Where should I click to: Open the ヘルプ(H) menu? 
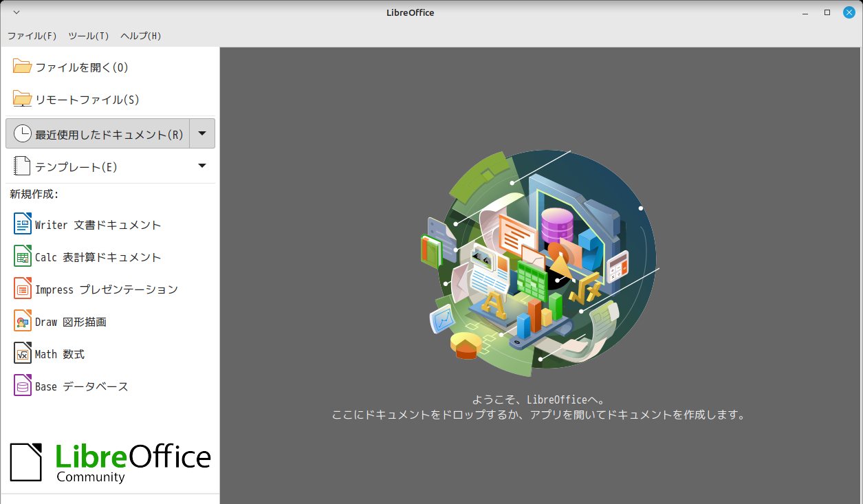(x=140, y=36)
